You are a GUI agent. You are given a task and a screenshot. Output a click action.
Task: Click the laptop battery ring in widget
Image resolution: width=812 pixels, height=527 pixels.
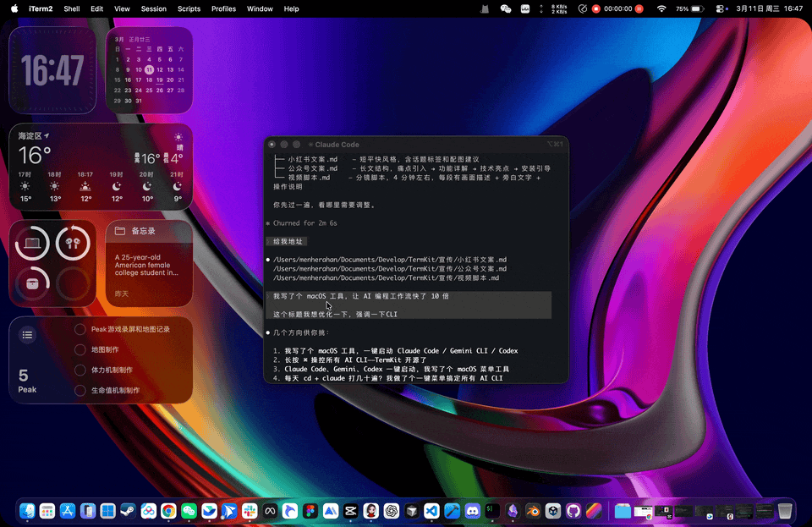pyautogui.click(x=32, y=243)
